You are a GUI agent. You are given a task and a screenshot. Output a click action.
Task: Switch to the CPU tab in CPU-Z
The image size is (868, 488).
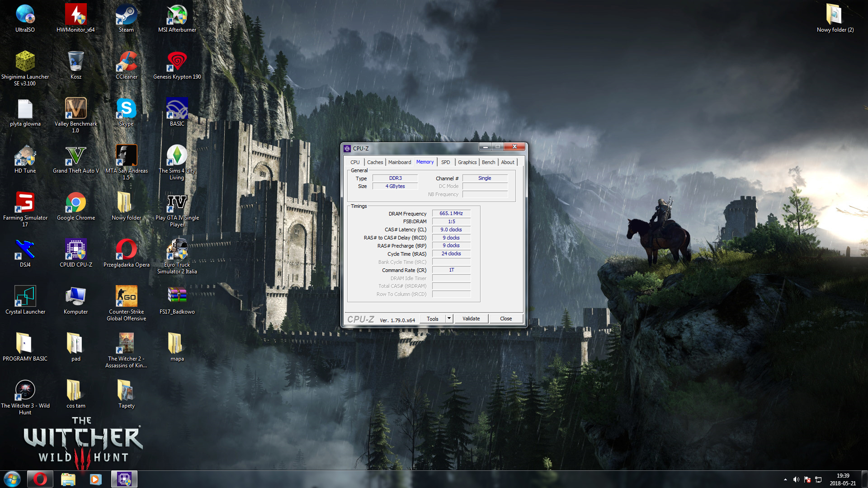pos(355,162)
